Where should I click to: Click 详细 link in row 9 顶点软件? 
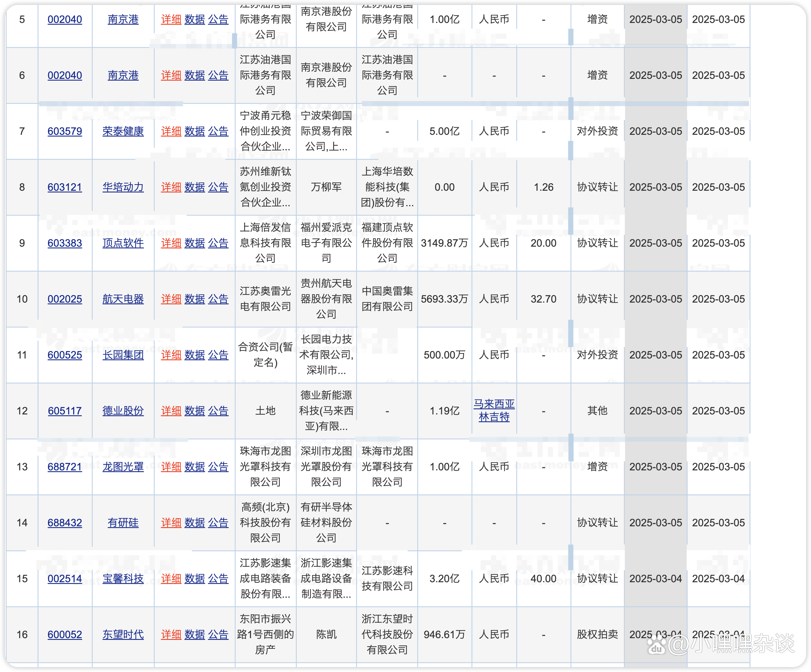click(171, 243)
